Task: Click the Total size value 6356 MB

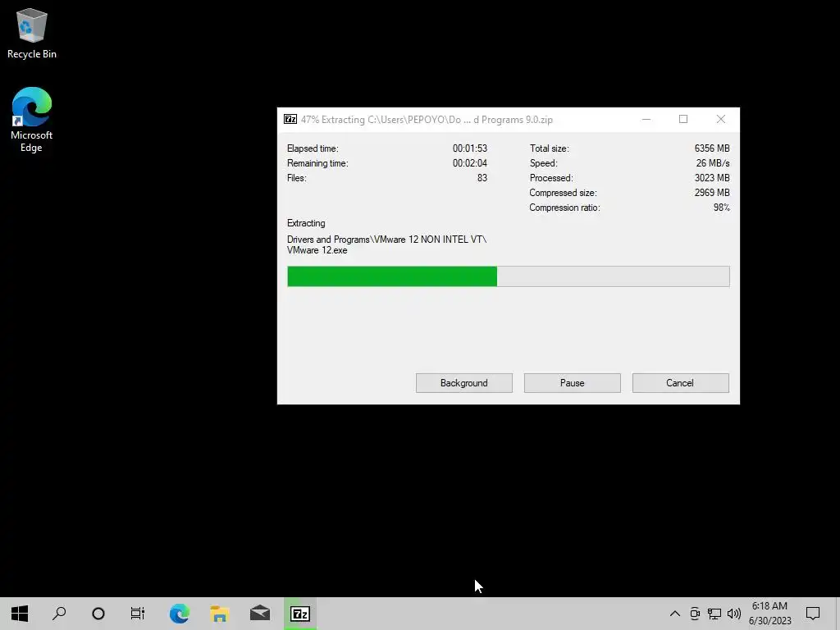Action: [x=712, y=148]
